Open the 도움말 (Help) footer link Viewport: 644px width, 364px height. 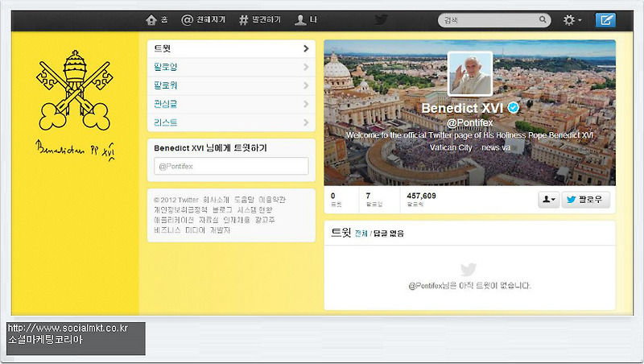244,200
